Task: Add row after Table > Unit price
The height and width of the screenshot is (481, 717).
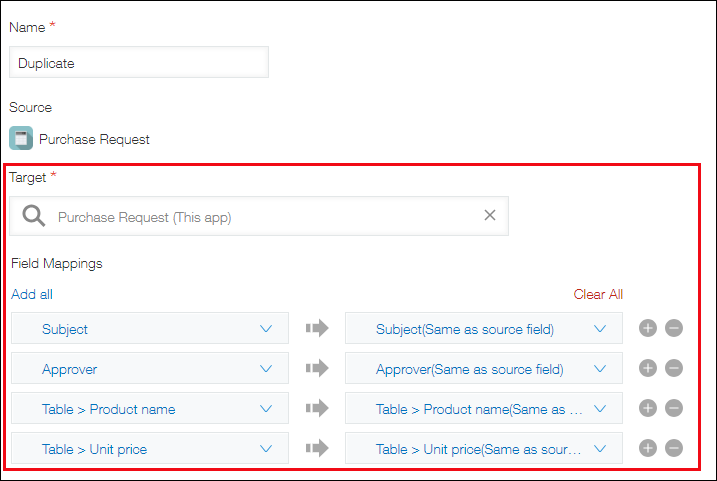Action: pos(647,448)
